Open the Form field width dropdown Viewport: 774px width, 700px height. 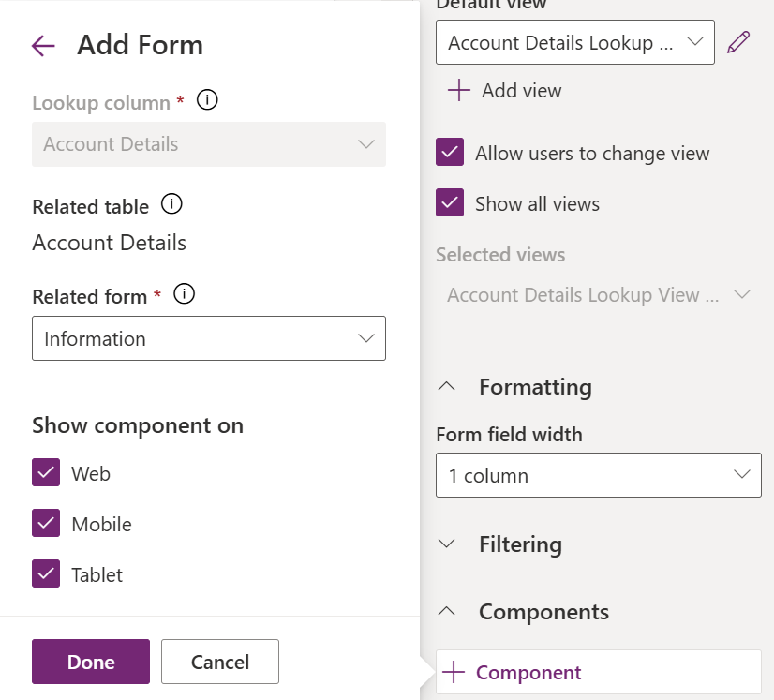tap(598, 475)
